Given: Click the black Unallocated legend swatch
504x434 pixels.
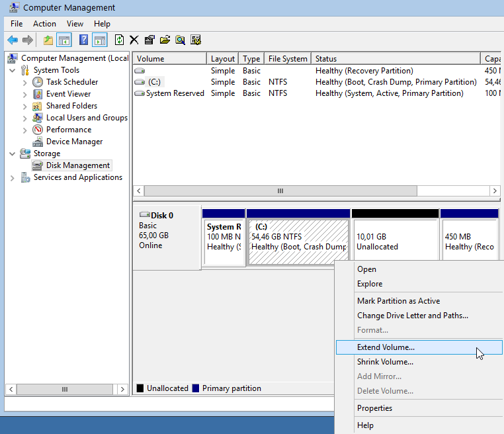Looking at the screenshot, I should (x=140, y=388).
